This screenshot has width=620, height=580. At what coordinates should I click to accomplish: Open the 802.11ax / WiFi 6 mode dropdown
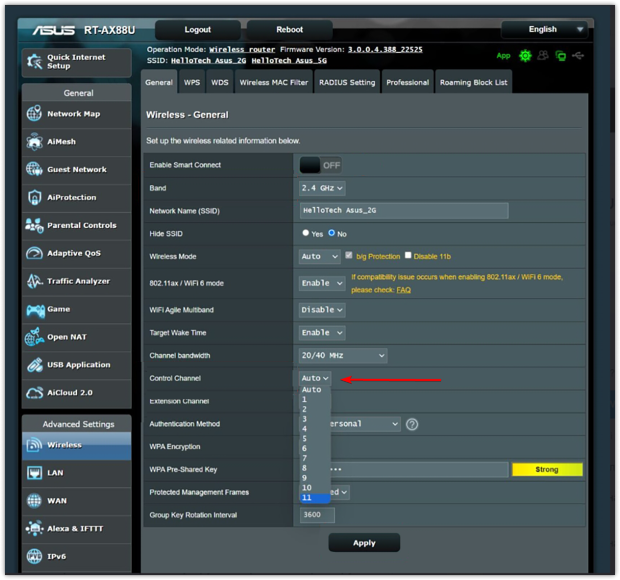(322, 283)
